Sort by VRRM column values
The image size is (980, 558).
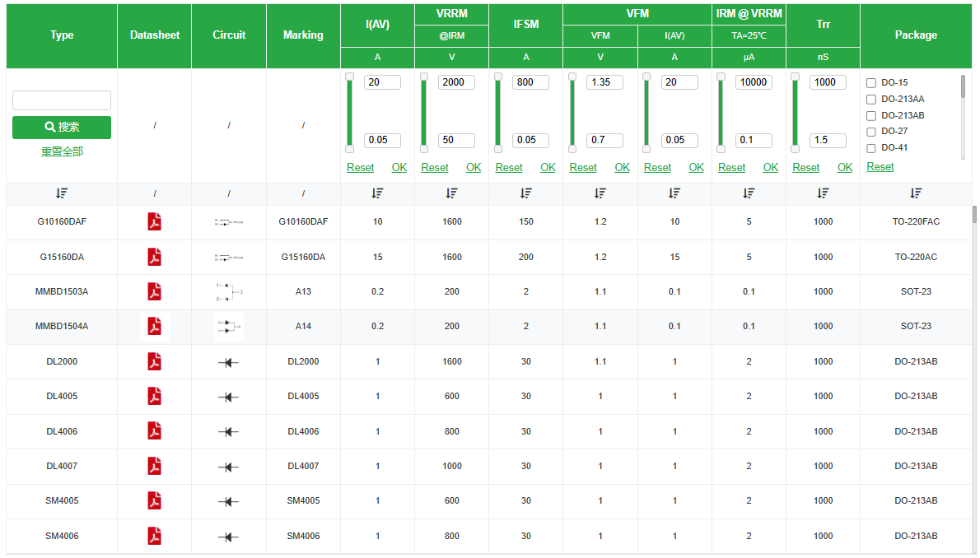click(x=451, y=193)
